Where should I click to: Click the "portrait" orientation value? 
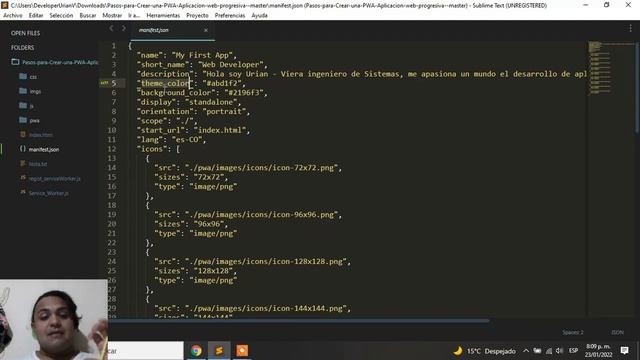click(224, 111)
